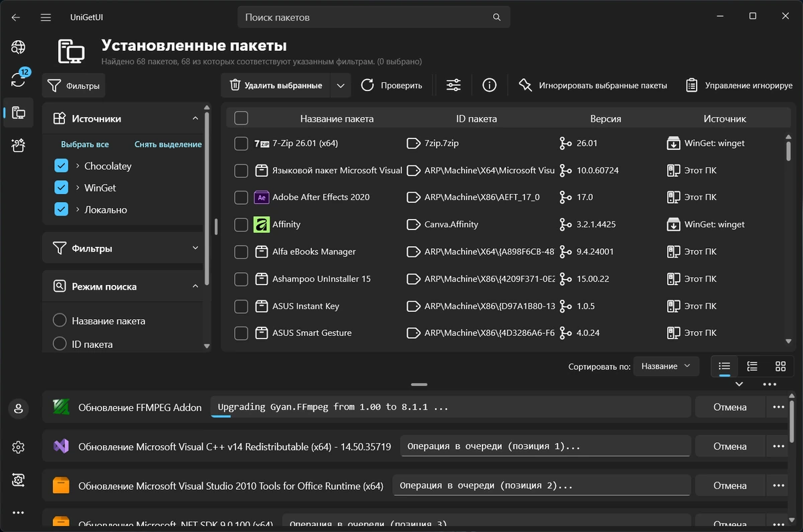Click the Affinity package icon

(262, 225)
